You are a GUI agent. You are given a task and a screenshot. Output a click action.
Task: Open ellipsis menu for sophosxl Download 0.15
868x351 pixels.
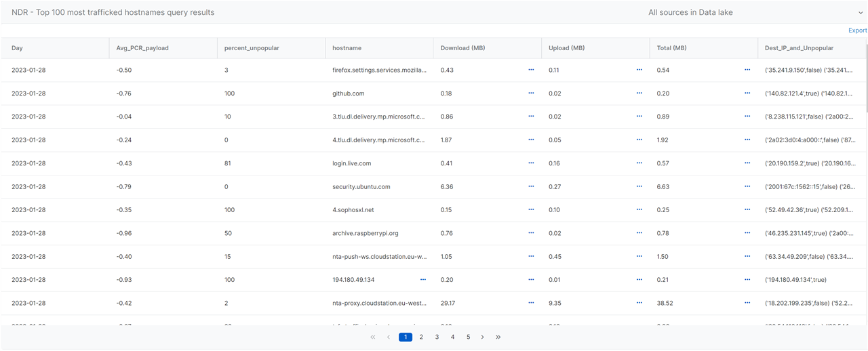click(531, 210)
